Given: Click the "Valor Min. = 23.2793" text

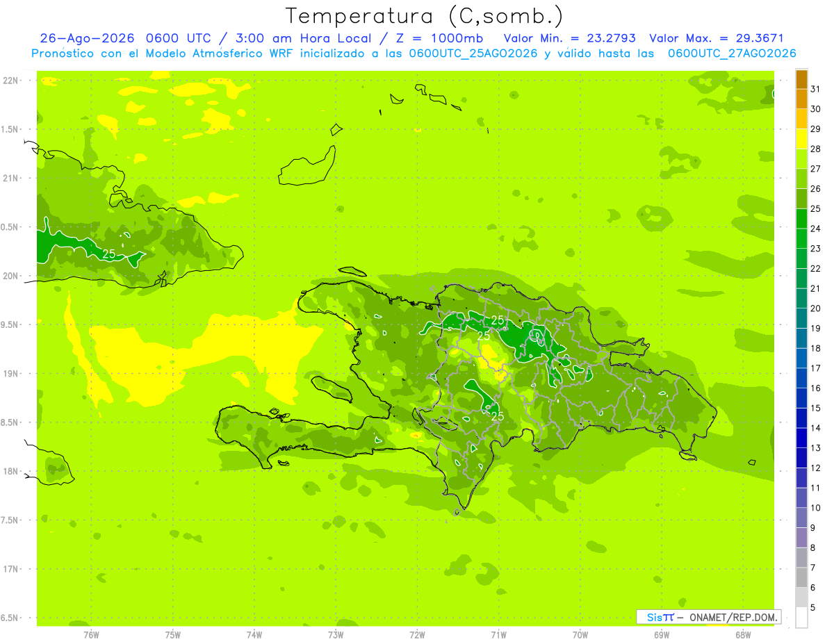Looking at the screenshot, I should [569, 38].
